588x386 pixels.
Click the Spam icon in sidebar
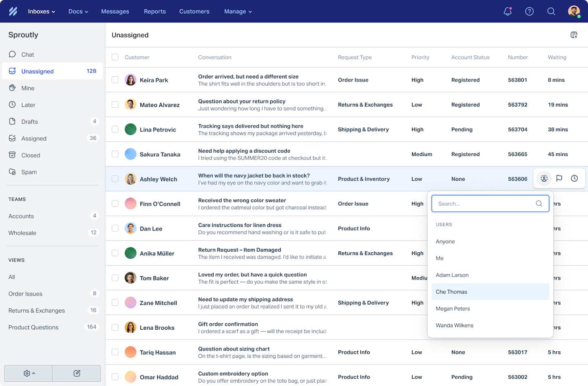(x=12, y=171)
